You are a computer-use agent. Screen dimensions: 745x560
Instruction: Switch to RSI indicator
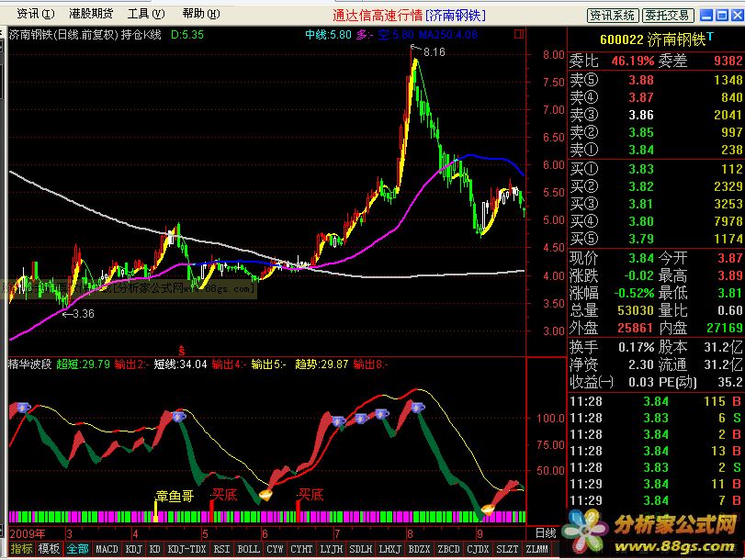pos(222,549)
